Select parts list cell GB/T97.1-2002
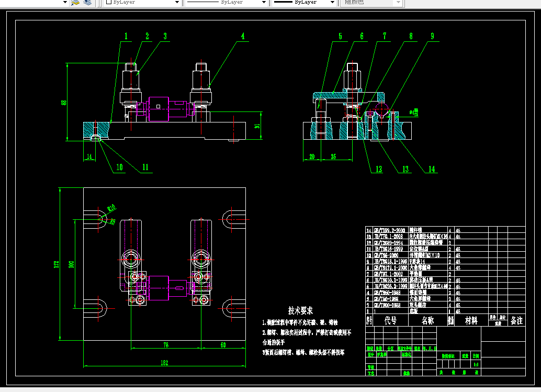 click(389, 274)
